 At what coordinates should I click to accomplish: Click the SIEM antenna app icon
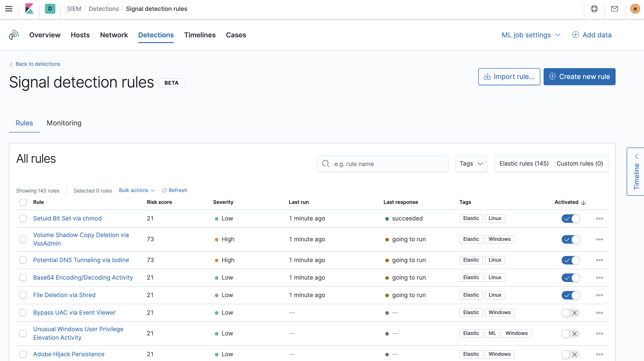pos(14,35)
